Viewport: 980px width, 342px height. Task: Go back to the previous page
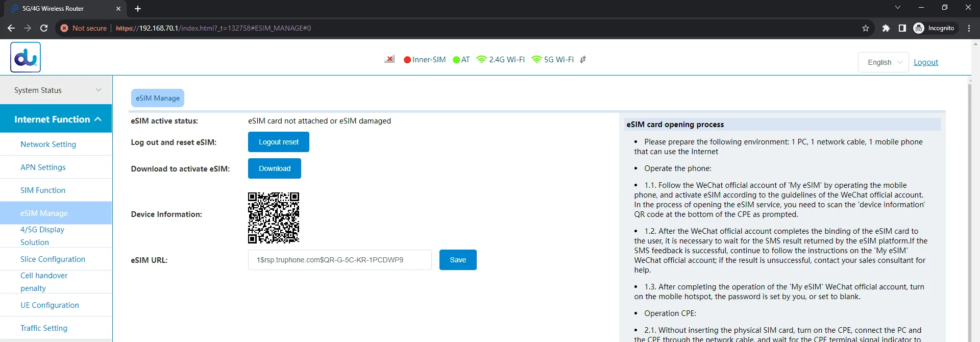click(x=11, y=28)
